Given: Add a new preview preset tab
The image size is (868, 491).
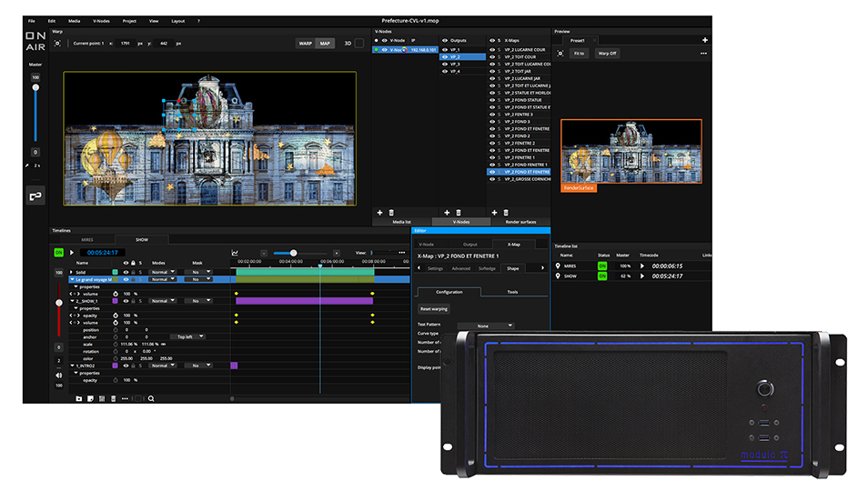Looking at the screenshot, I should tap(705, 40).
